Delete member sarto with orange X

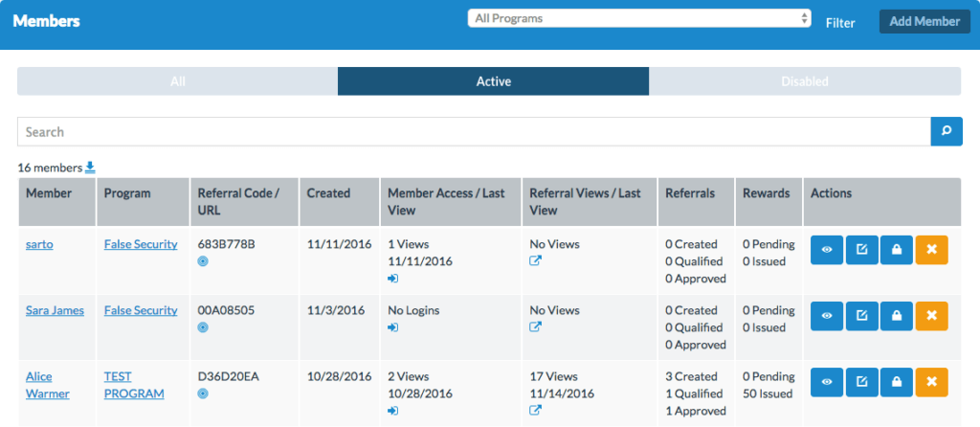pyautogui.click(x=932, y=250)
